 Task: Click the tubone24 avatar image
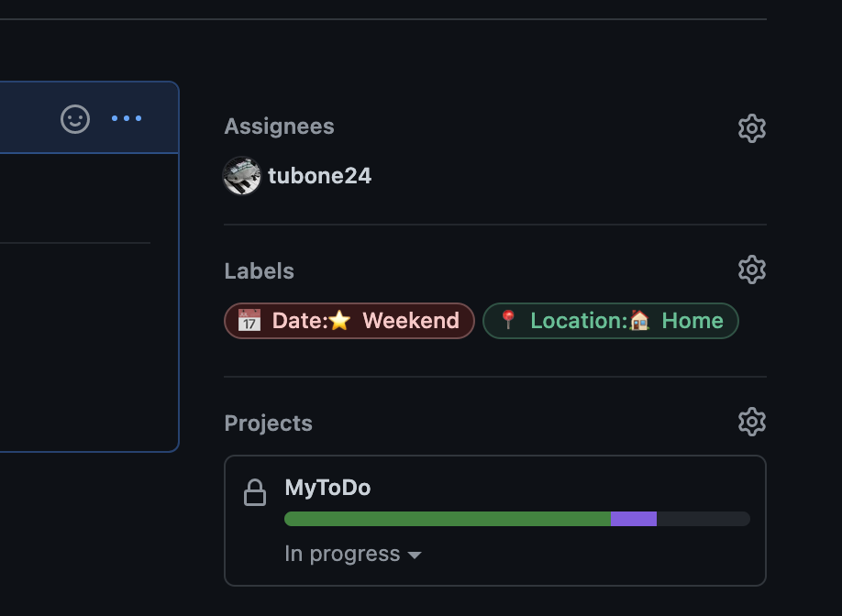(x=242, y=176)
